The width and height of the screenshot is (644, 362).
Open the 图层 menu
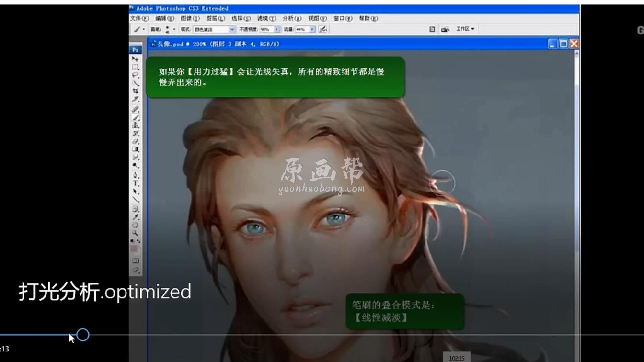[x=215, y=18]
